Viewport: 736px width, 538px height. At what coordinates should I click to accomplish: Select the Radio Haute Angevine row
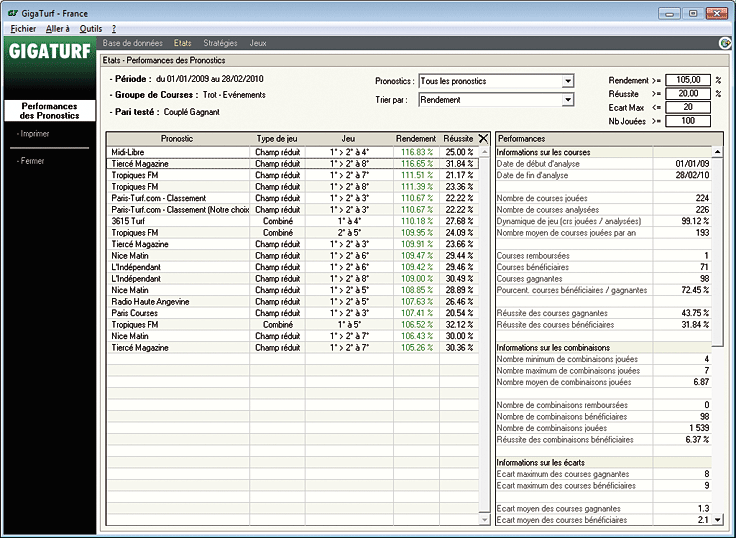(x=293, y=302)
